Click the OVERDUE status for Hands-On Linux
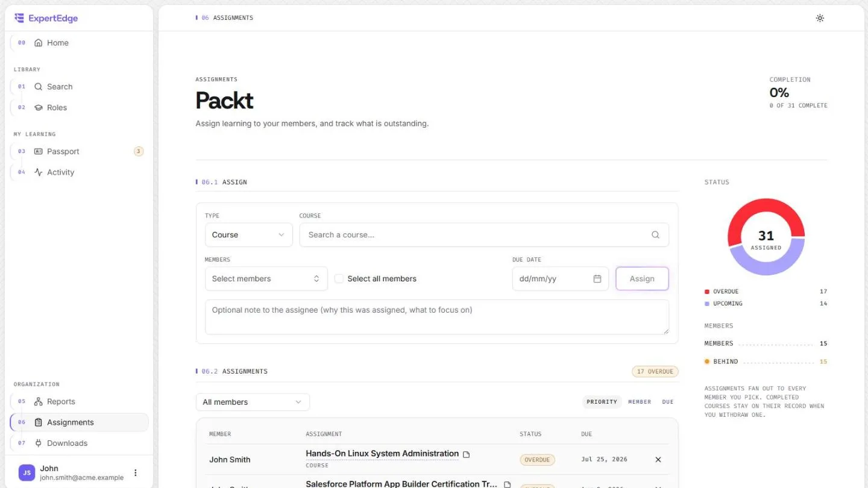The height and width of the screenshot is (488, 868). coord(537,460)
